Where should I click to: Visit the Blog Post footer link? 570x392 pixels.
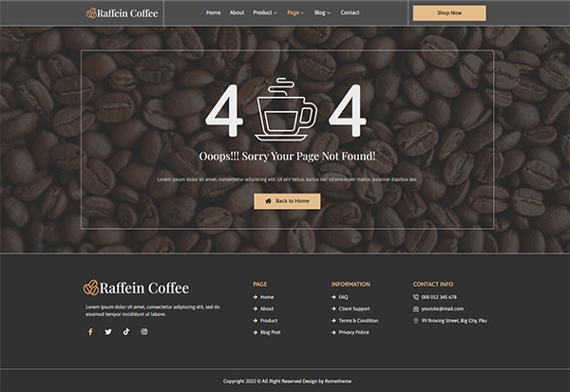coord(270,332)
